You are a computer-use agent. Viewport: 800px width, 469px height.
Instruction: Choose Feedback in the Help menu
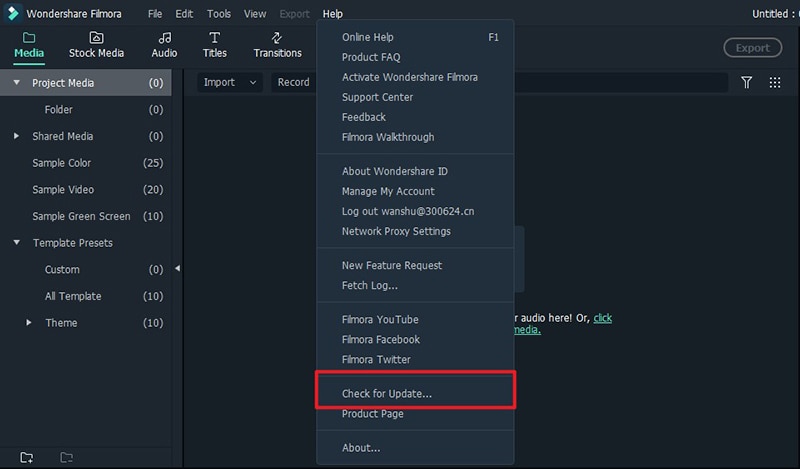coord(415,117)
